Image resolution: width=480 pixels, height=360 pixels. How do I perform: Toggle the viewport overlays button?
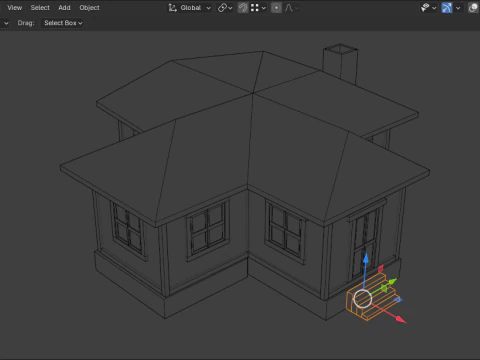(473, 8)
